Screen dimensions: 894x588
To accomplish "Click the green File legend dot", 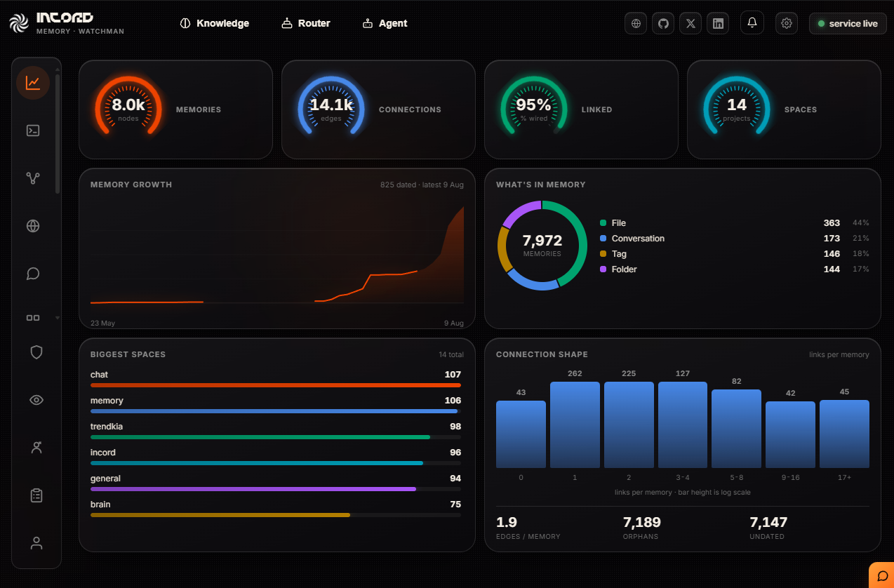I will click(x=603, y=223).
